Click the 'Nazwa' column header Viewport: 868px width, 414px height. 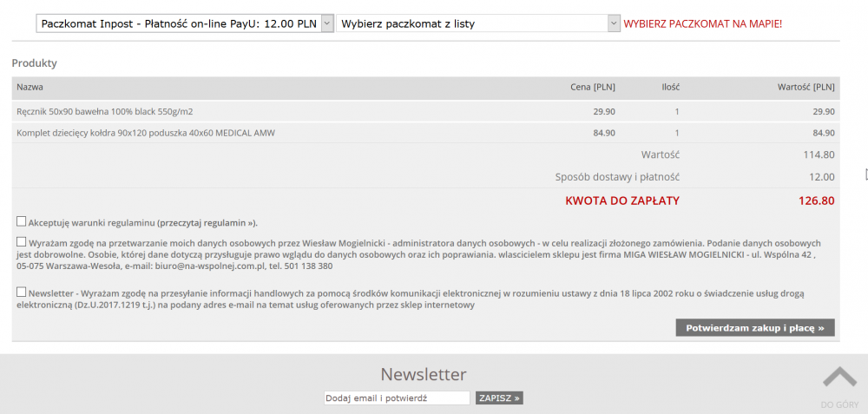[30, 87]
